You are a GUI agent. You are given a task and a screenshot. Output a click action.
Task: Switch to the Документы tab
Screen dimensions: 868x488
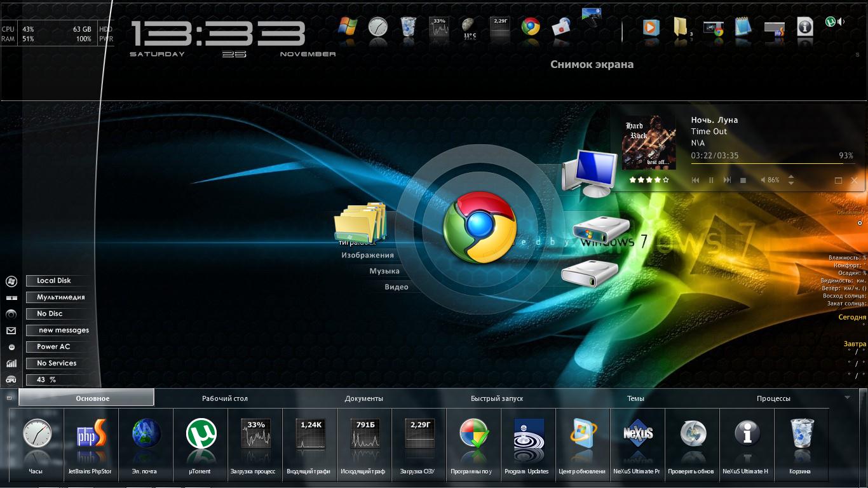(x=364, y=398)
